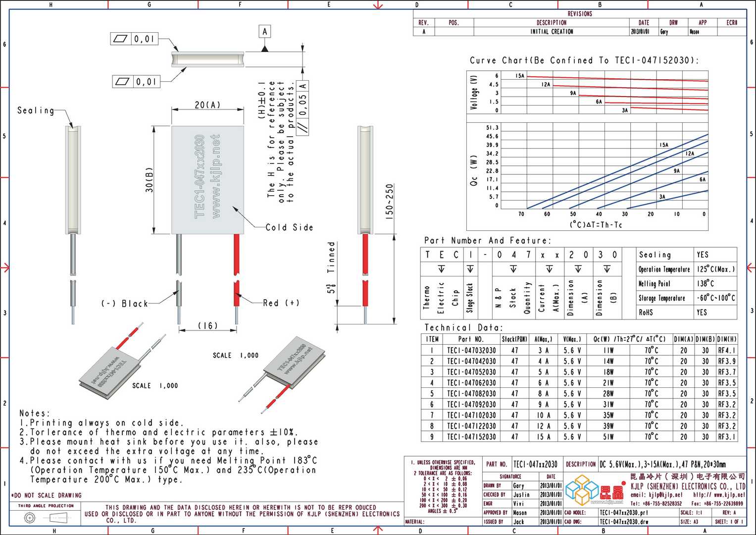Click the Tel: +86-755-82528352 number
The height and width of the screenshot is (535, 756).
(x=656, y=503)
